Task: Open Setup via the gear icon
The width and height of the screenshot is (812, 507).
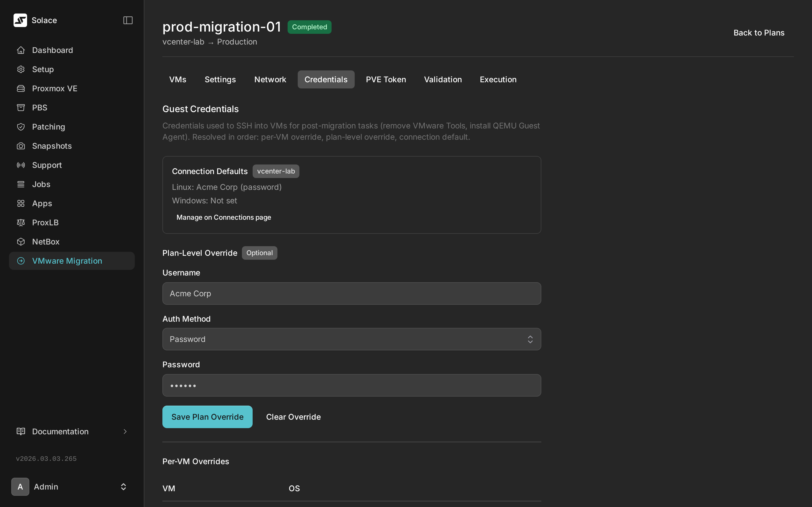Action: [x=21, y=69]
